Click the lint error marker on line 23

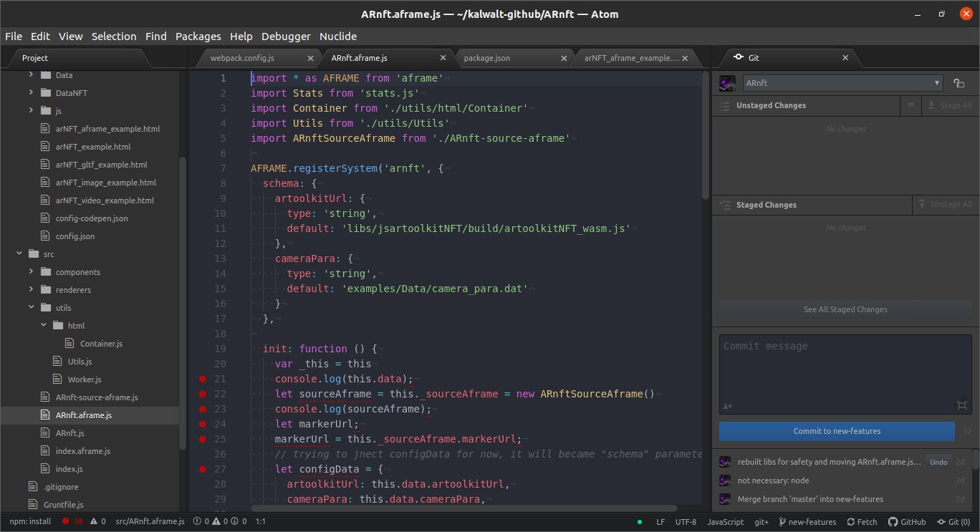pos(203,409)
